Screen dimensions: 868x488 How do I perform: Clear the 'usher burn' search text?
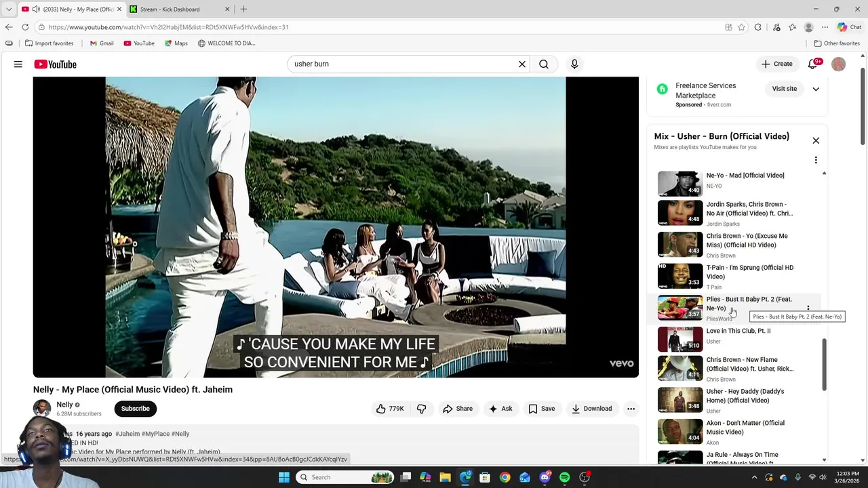(x=522, y=64)
